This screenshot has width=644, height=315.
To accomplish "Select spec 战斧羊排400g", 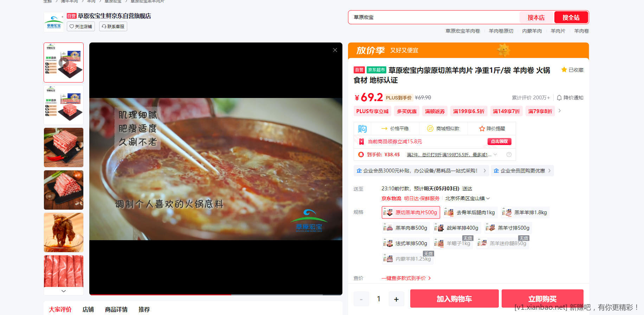I will coord(457,228).
